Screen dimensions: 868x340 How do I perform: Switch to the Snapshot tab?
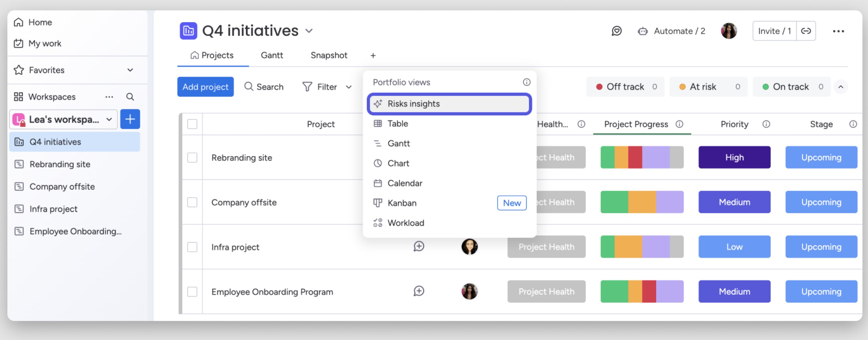click(x=329, y=55)
